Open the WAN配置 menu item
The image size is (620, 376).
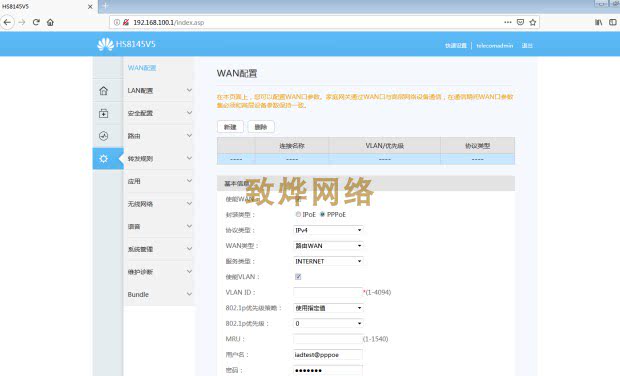[x=142, y=68]
